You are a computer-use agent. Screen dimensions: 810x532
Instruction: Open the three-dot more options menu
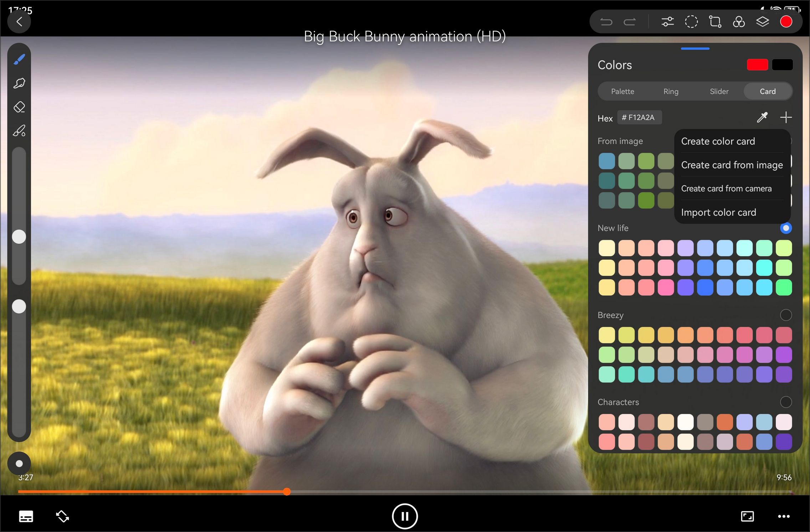click(x=784, y=516)
